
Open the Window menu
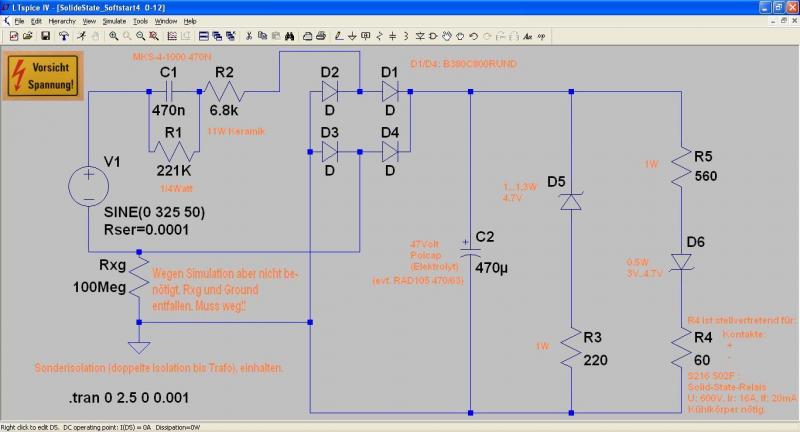click(166, 21)
